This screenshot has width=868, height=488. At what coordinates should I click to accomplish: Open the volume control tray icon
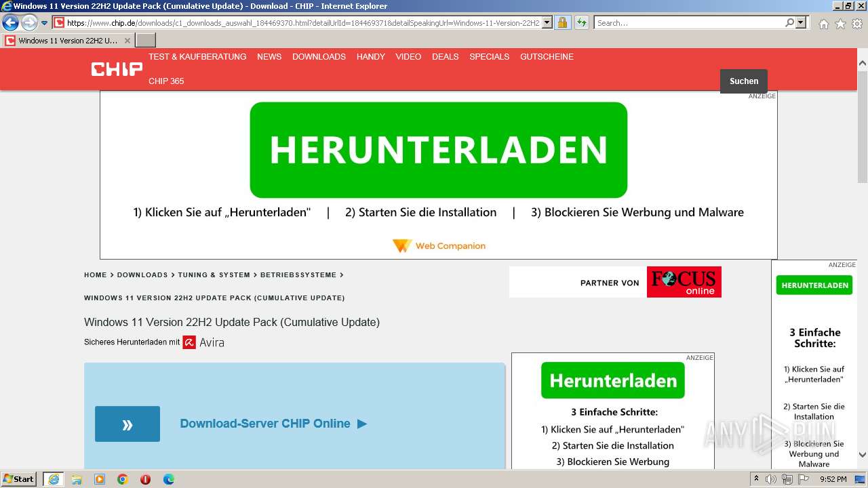[x=771, y=479]
